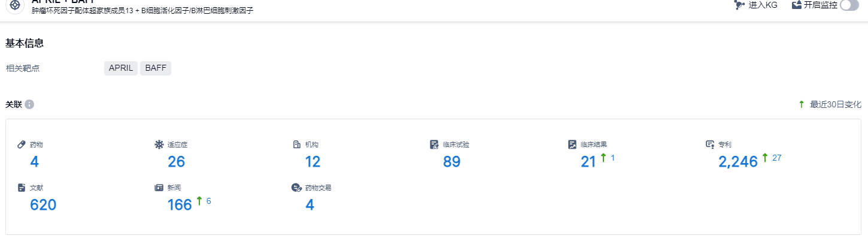Select the BAFF target tag
The image size is (868, 238).
[156, 68]
